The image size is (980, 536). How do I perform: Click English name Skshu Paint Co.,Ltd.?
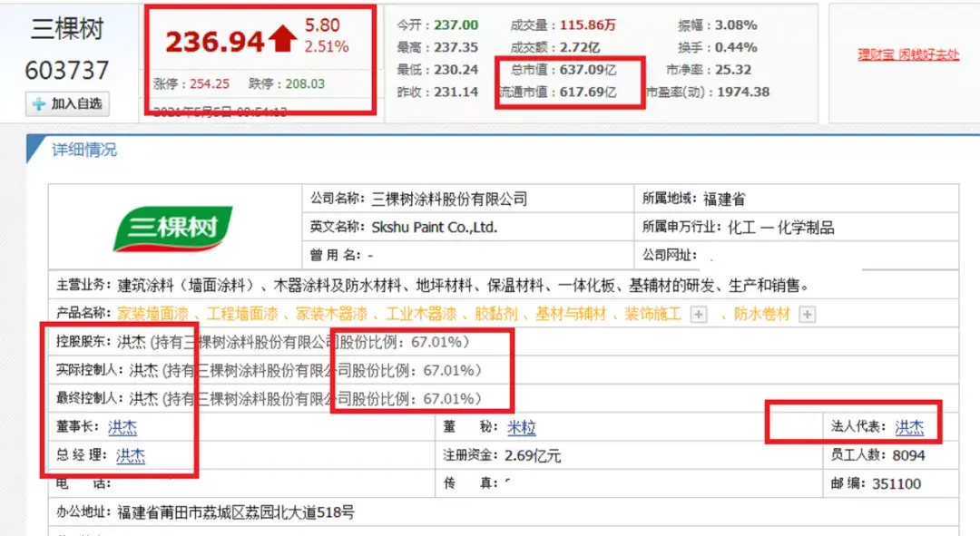tap(435, 228)
